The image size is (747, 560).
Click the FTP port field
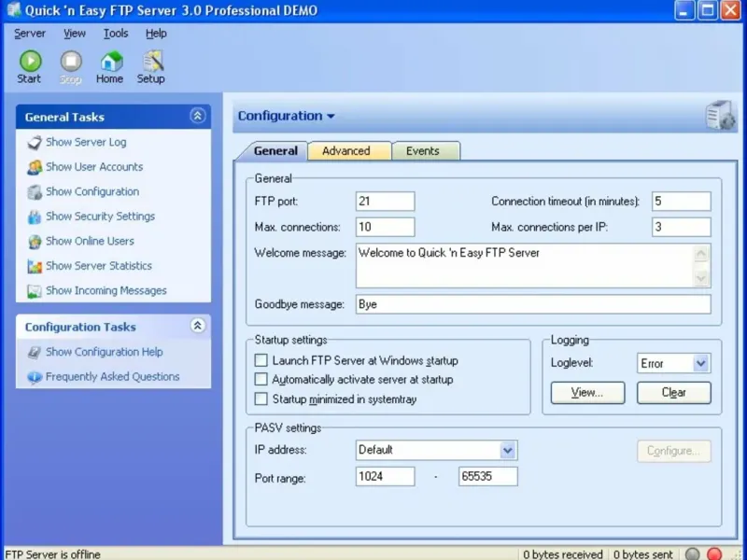click(x=385, y=202)
